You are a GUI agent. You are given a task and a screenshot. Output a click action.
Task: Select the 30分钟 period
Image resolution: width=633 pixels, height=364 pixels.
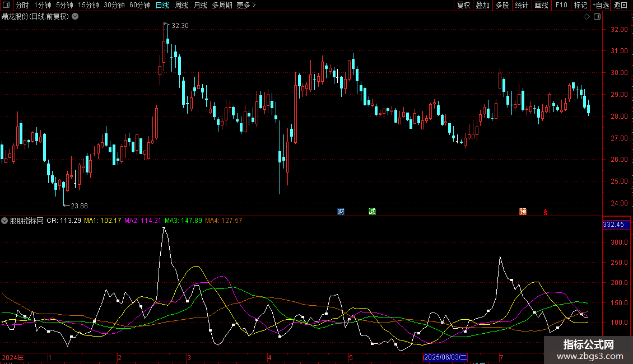tap(114, 5)
